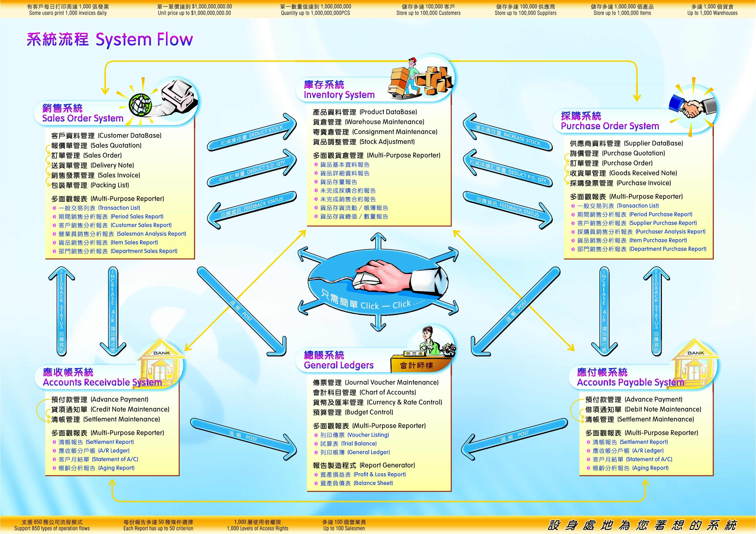Image resolution: width=756 pixels, height=534 pixels.
Task: Select Customer DataBase in the sales list
Action: pyautogui.click(x=106, y=136)
